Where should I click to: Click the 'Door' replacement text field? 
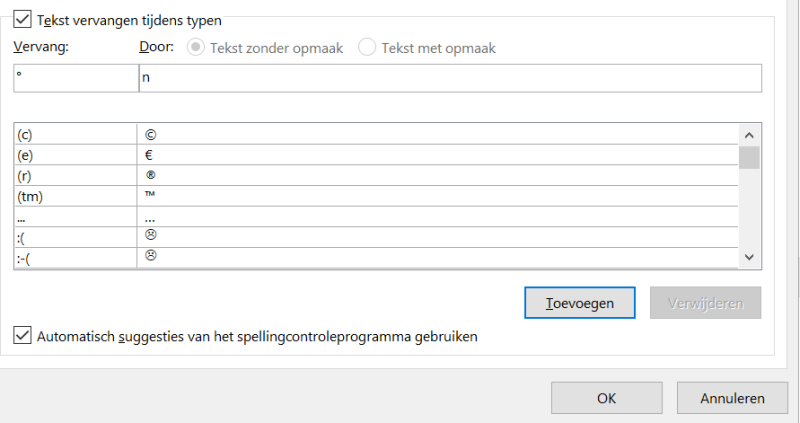450,78
